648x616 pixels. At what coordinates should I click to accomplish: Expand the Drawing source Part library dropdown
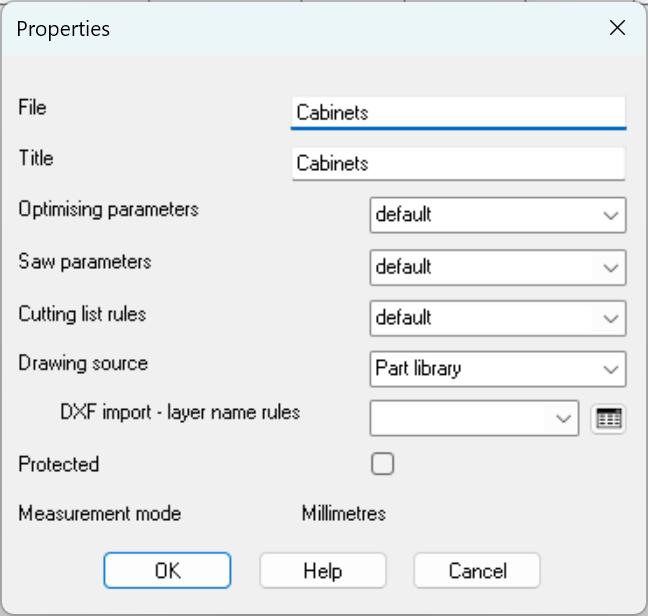click(498, 369)
